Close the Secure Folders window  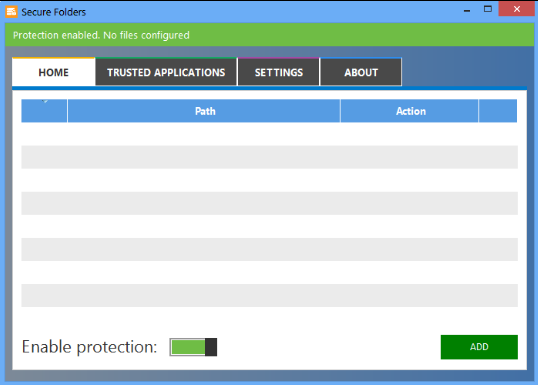[x=516, y=9]
